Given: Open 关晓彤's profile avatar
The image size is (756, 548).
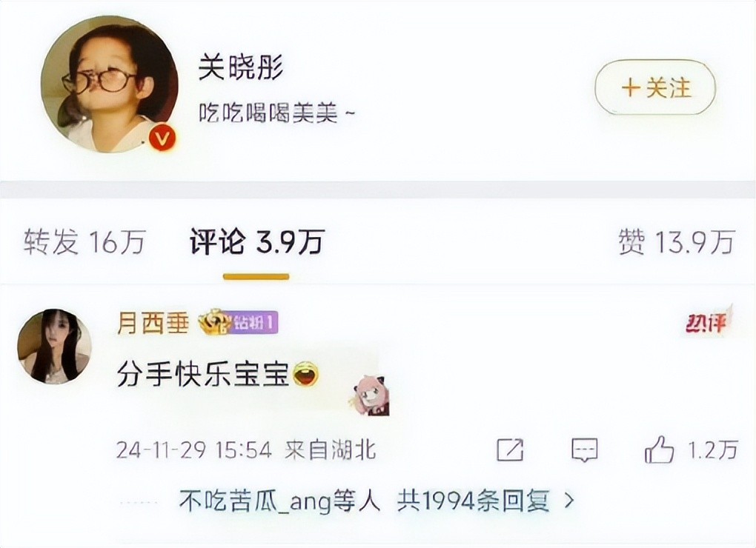Looking at the screenshot, I should pyautogui.click(x=109, y=85).
